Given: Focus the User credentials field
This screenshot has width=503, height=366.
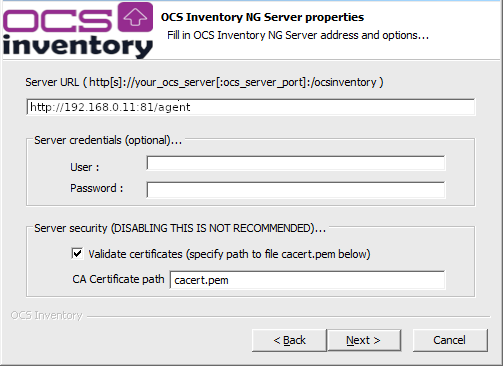Looking at the screenshot, I should pos(296,164).
